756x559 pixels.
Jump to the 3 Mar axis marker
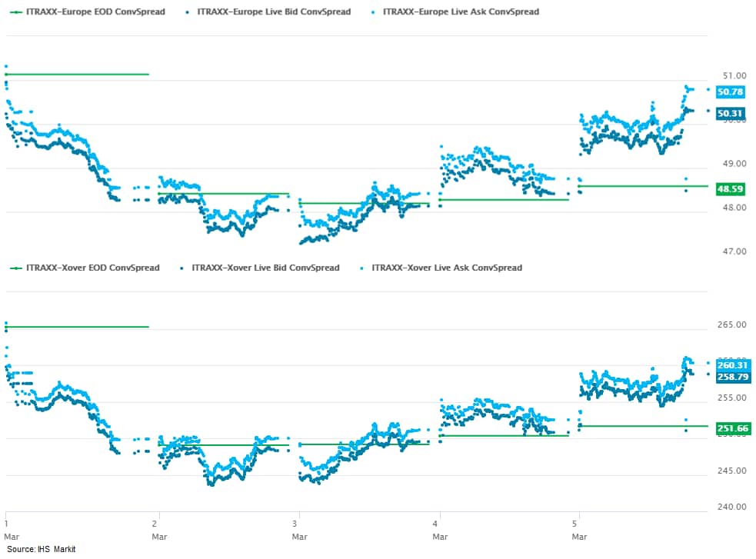(300, 527)
